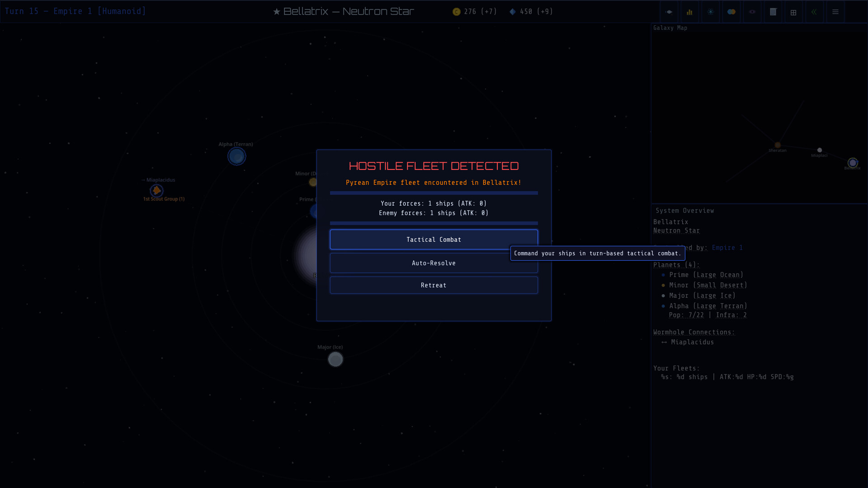The image size is (868, 488).
Task: Select the 1st Scout Group fleet icon
Action: click(157, 190)
